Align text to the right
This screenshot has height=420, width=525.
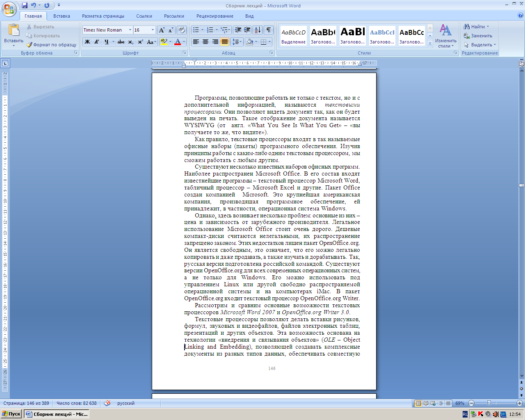coord(215,42)
